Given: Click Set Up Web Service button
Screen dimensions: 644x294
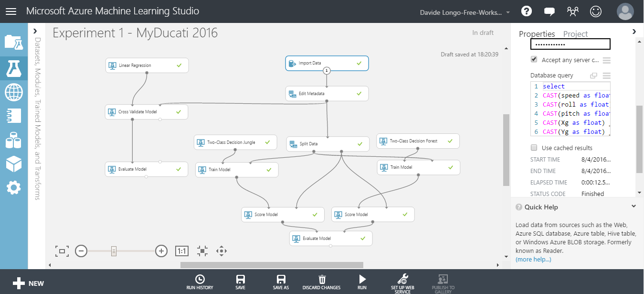Looking at the screenshot, I should point(402,283).
